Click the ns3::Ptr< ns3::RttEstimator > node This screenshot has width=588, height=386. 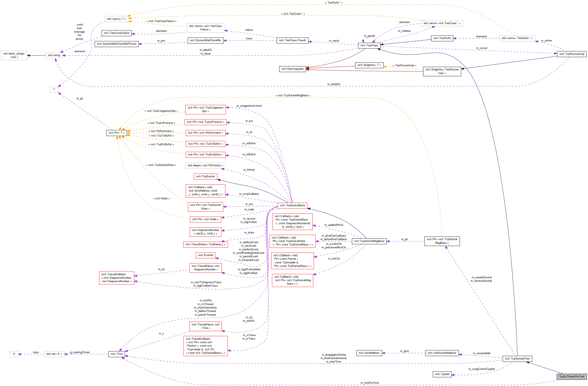tap(205, 133)
